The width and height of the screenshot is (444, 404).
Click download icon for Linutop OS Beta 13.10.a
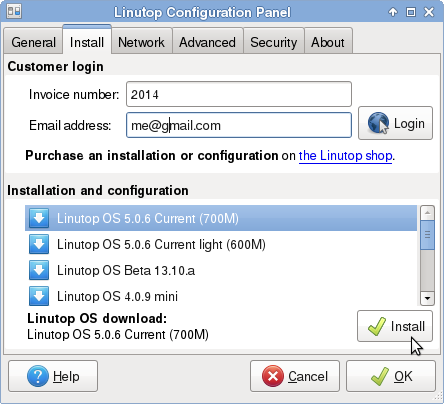click(x=39, y=270)
